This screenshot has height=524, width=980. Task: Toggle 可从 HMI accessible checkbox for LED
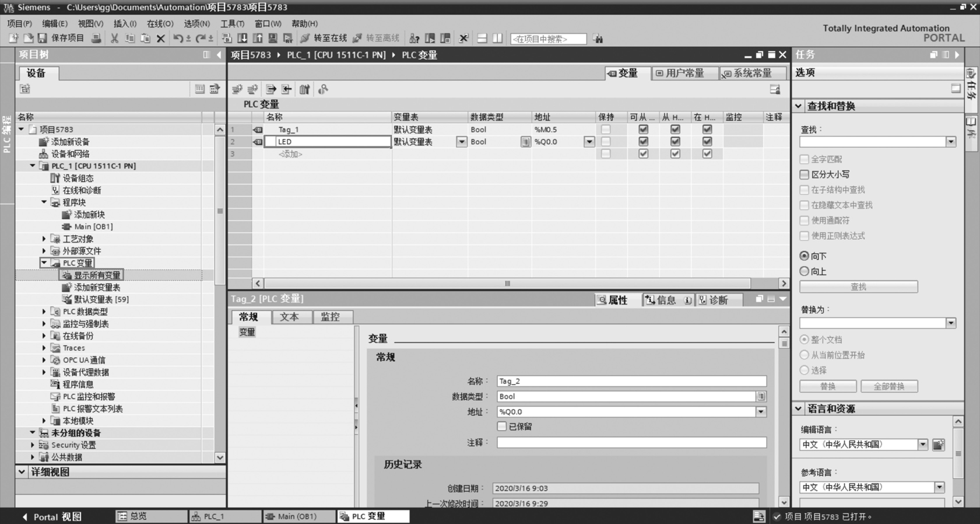click(643, 142)
